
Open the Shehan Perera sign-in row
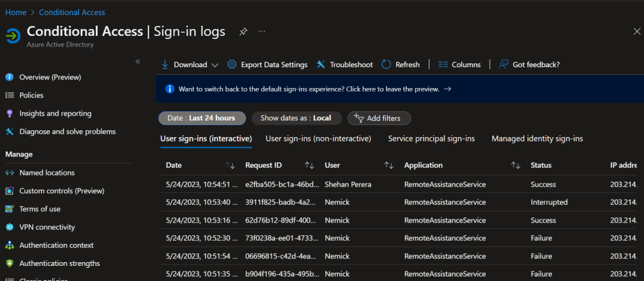[348, 184]
